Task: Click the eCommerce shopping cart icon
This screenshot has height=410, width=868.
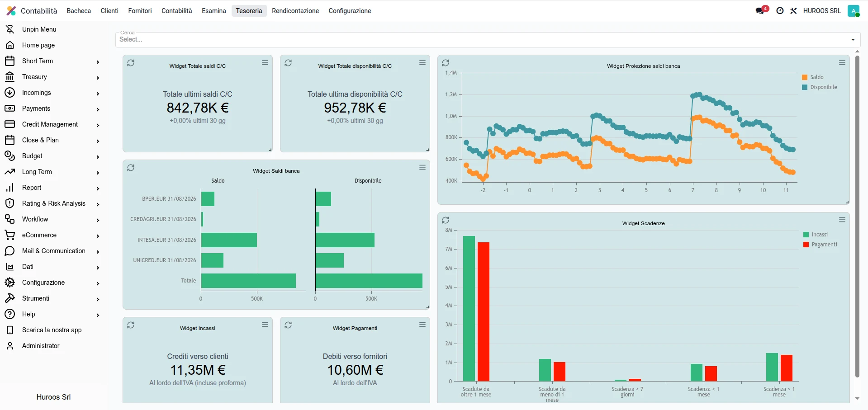Action: click(x=9, y=235)
